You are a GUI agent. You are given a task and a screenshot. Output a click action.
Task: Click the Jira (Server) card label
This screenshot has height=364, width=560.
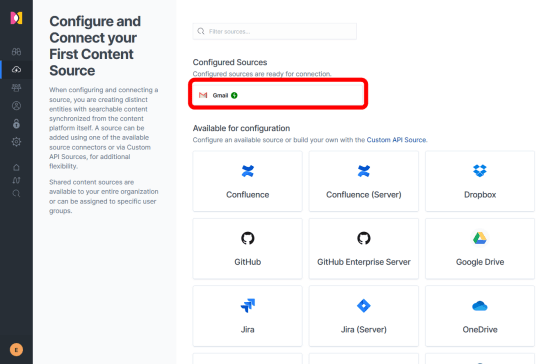(x=364, y=329)
